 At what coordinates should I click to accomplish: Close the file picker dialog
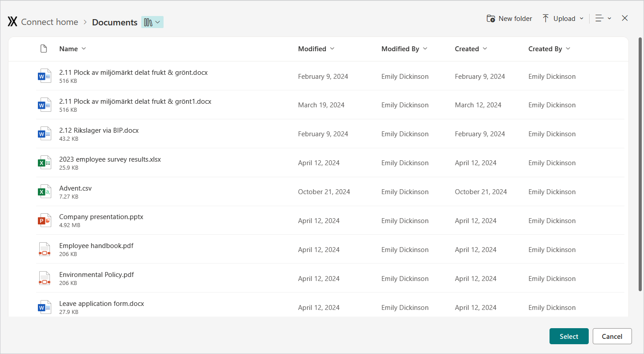[x=625, y=18]
